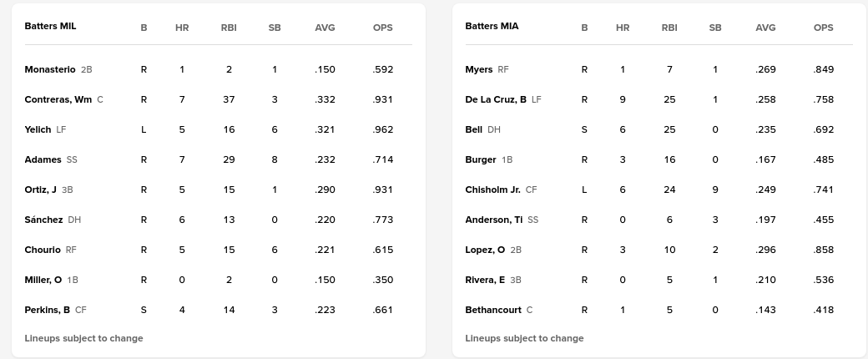Screen dimensions: 868x359
Task: Click De La Cruz, B name
Action: [496, 99]
